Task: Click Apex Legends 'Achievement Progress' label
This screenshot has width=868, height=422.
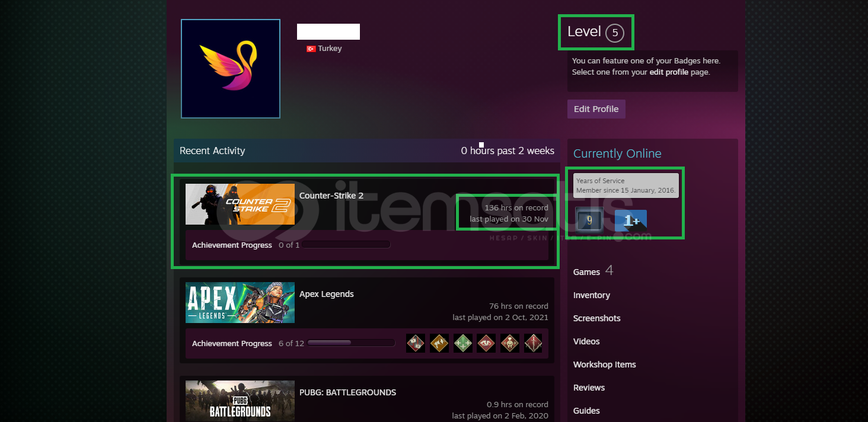Action: pyautogui.click(x=232, y=344)
